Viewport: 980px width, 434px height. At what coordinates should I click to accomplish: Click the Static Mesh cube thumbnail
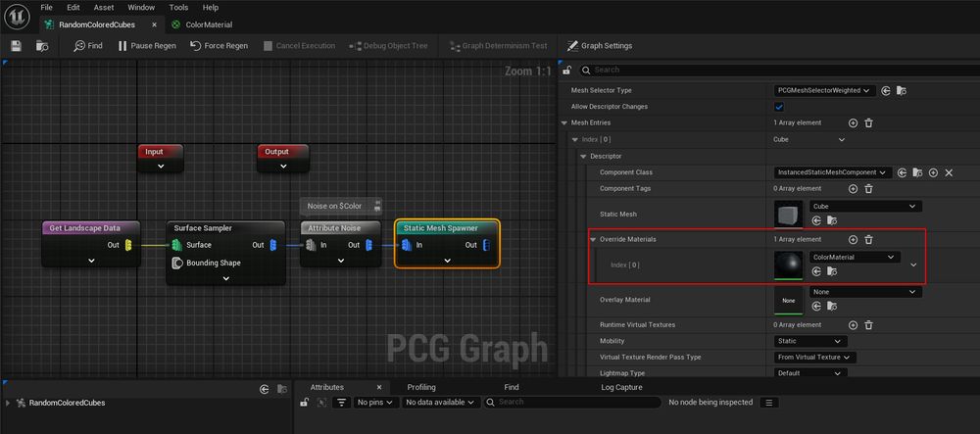788,215
